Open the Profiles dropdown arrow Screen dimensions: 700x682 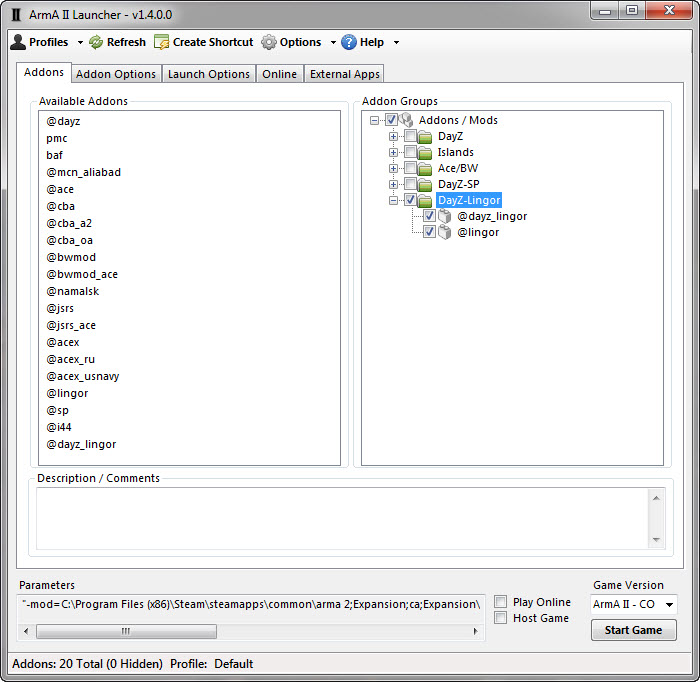click(x=80, y=42)
